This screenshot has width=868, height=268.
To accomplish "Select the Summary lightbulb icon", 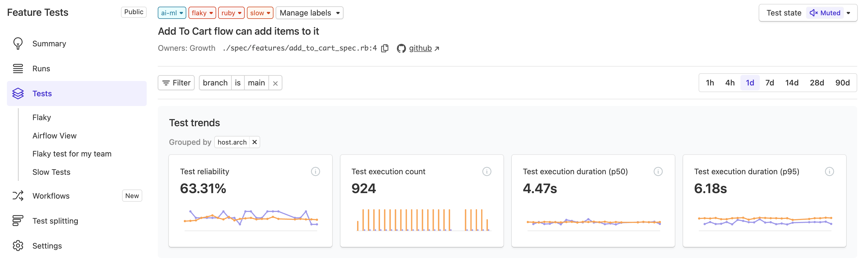I will point(18,43).
